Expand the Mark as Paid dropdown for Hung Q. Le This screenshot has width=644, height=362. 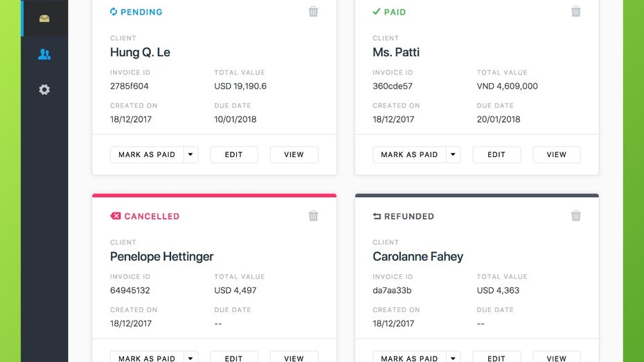coord(191,154)
